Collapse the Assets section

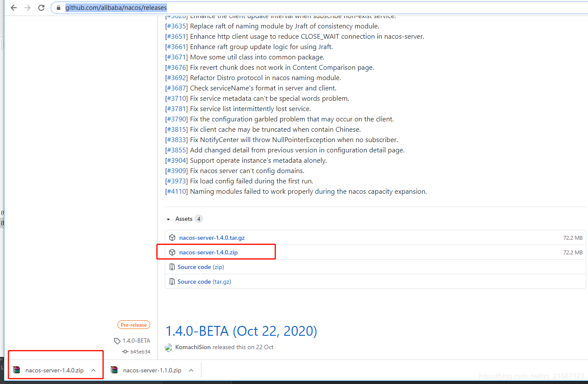(x=168, y=219)
